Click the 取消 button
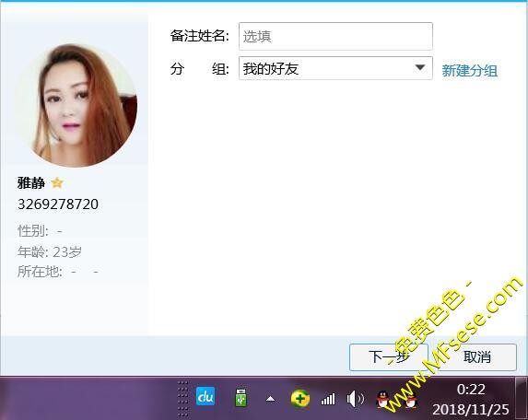This screenshot has width=528, height=420. click(x=476, y=357)
